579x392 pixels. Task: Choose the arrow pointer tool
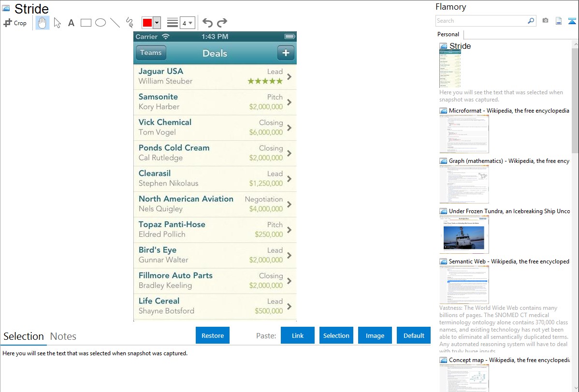(57, 23)
